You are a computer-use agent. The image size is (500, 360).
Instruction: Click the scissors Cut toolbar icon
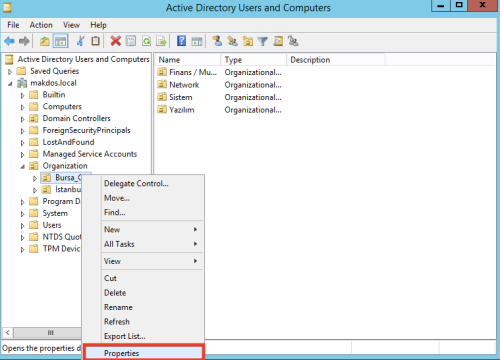pyautogui.click(x=80, y=41)
